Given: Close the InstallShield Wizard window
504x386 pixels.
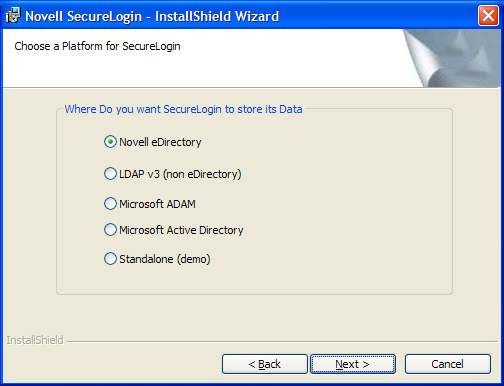Looking at the screenshot, I should coord(488,15).
